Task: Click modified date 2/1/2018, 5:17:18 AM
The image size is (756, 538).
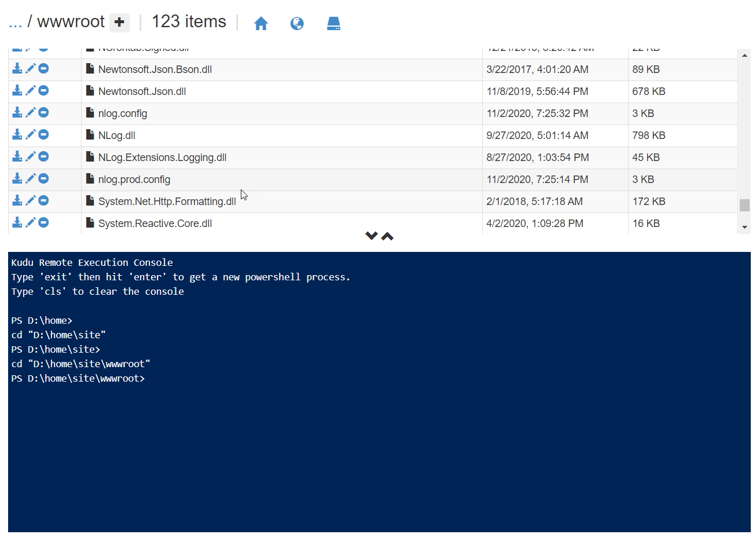Action: [x=534, y=202]
